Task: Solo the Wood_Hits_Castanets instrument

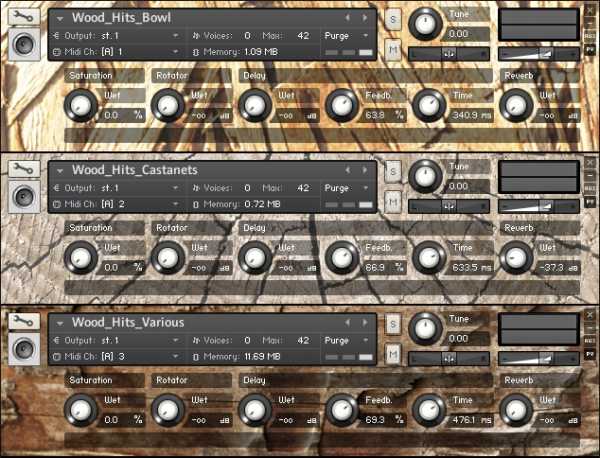Action: [393, 171]
